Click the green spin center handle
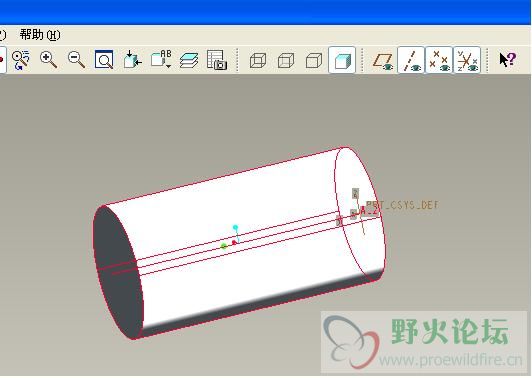This screenshot has height=378, width=532. (x=223, y=246)
